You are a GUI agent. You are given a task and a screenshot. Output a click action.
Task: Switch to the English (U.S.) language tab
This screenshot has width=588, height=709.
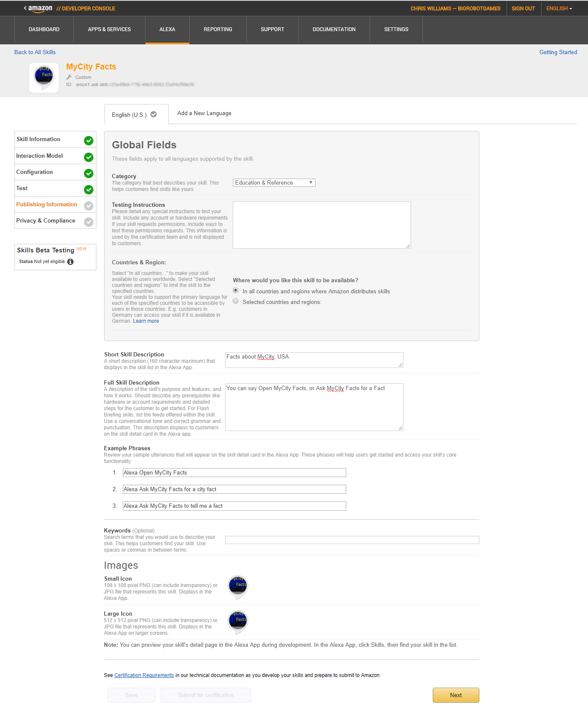[x=136, y=114]
